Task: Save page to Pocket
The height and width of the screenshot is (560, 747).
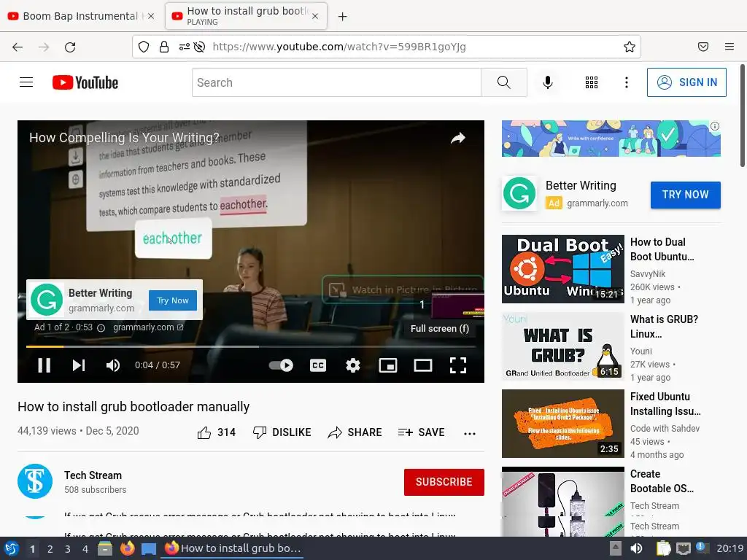Action: click(703, 47)
